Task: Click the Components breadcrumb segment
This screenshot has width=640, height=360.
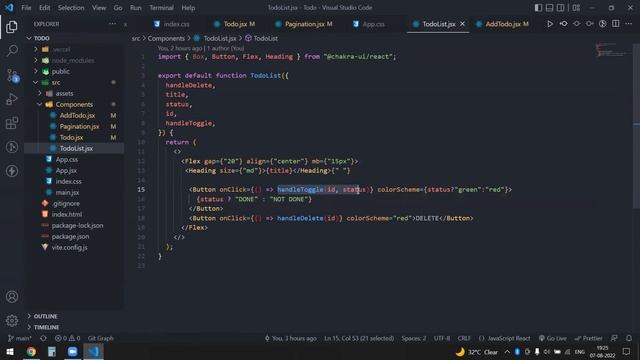Action: tap(166, 38)
